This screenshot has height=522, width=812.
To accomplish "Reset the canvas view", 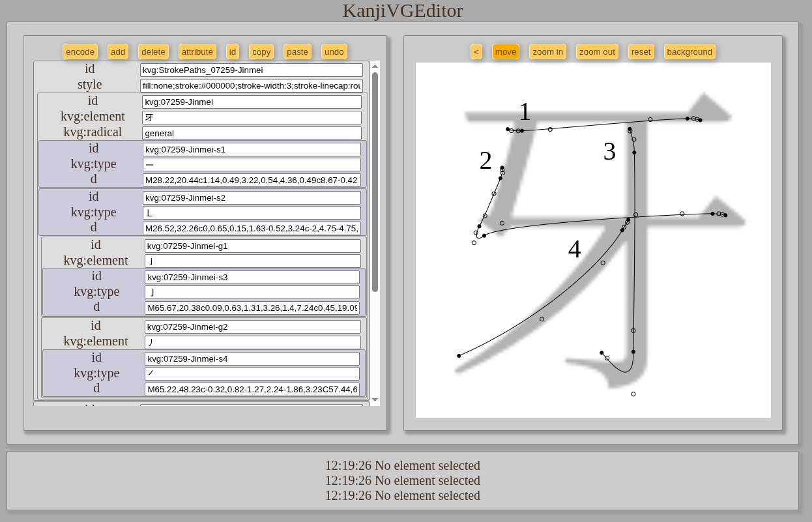I will click(641, 51).
